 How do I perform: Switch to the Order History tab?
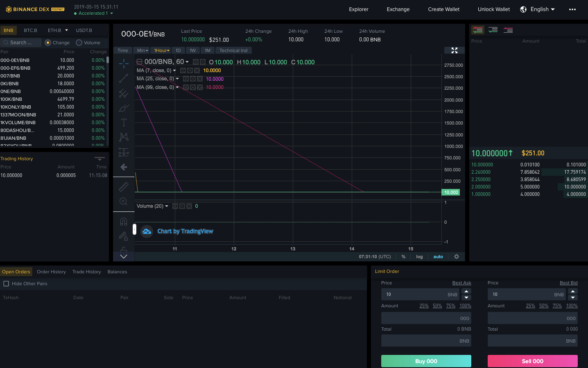(x=51, y=271)
